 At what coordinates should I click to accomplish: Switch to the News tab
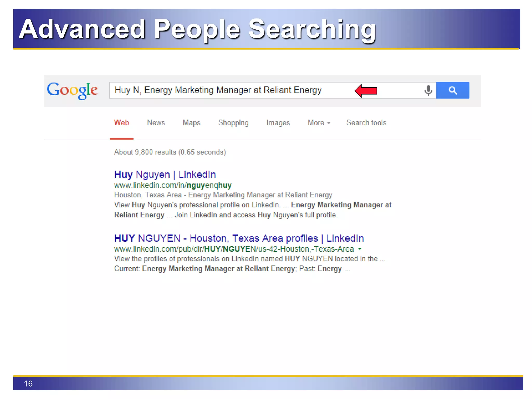pyautogui.click(x=156, y=123)
